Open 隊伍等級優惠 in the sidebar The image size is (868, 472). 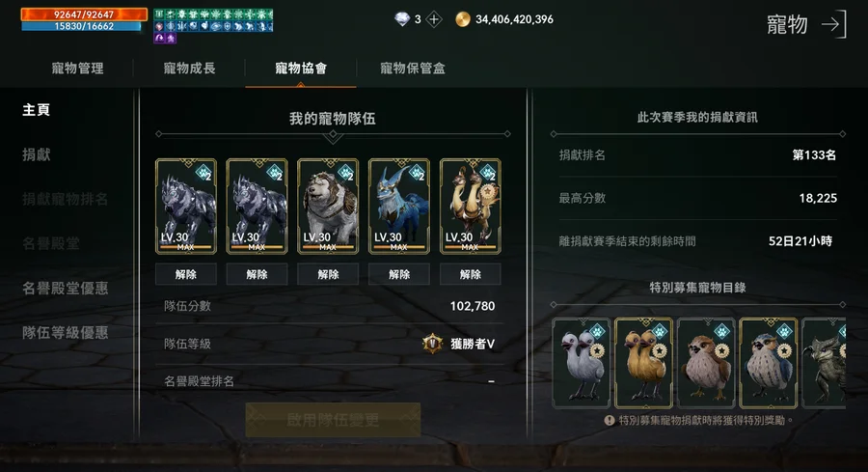point(66,332)
